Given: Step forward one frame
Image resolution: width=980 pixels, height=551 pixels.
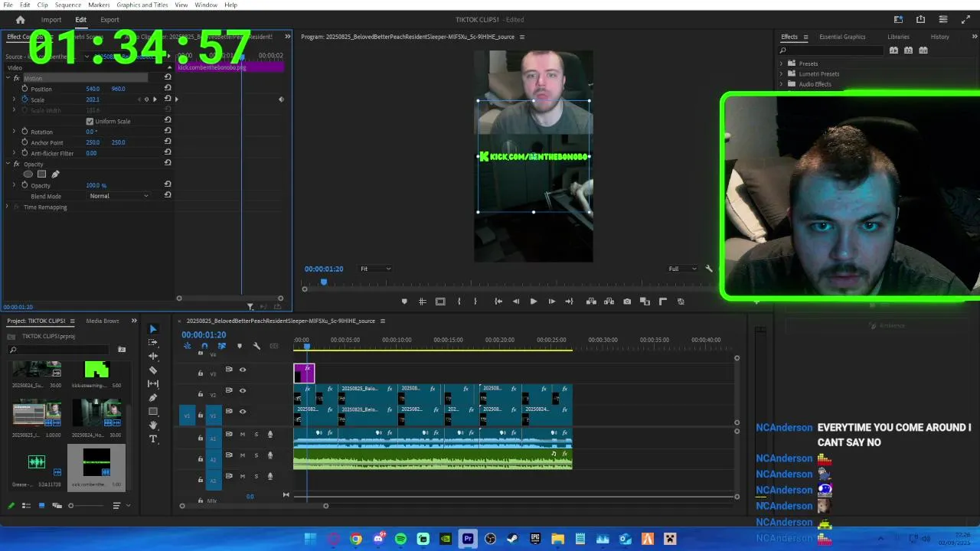Looking at the screenshot, I should (551, 302).
